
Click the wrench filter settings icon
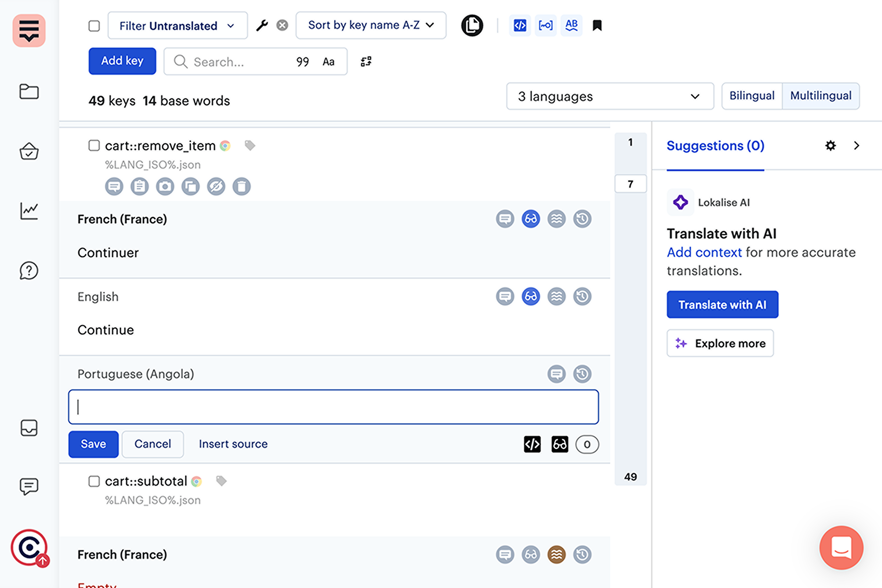tap(262, 25)
